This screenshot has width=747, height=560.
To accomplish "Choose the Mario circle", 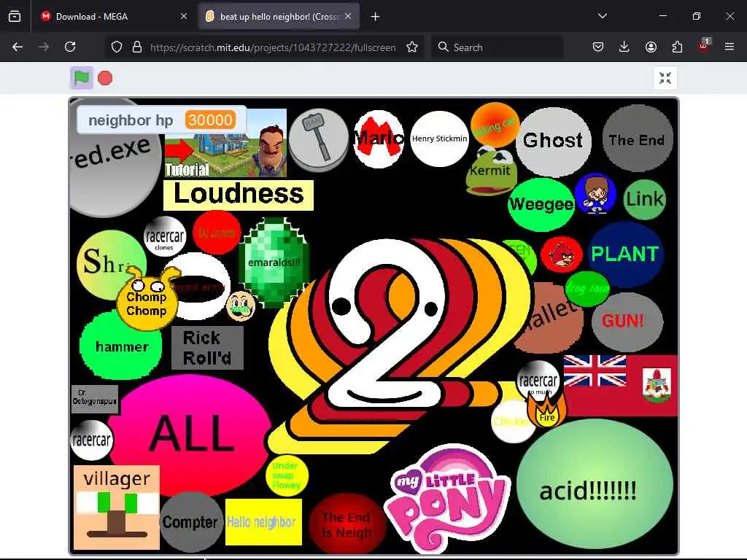I will pyautogui.click(x=379, y=139).
